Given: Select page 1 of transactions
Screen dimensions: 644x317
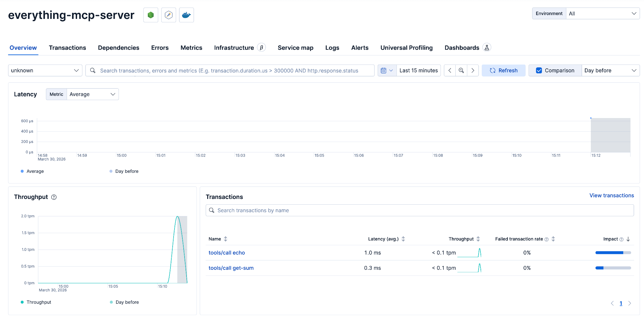Looking at the screenshot, I should (621, 303).
